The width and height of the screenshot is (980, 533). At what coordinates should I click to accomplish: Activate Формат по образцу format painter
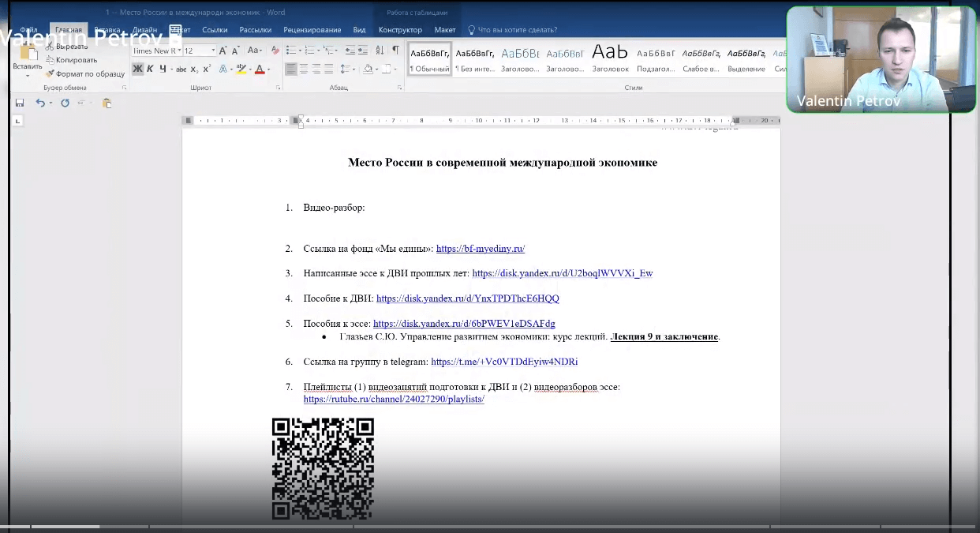(84, 73)
